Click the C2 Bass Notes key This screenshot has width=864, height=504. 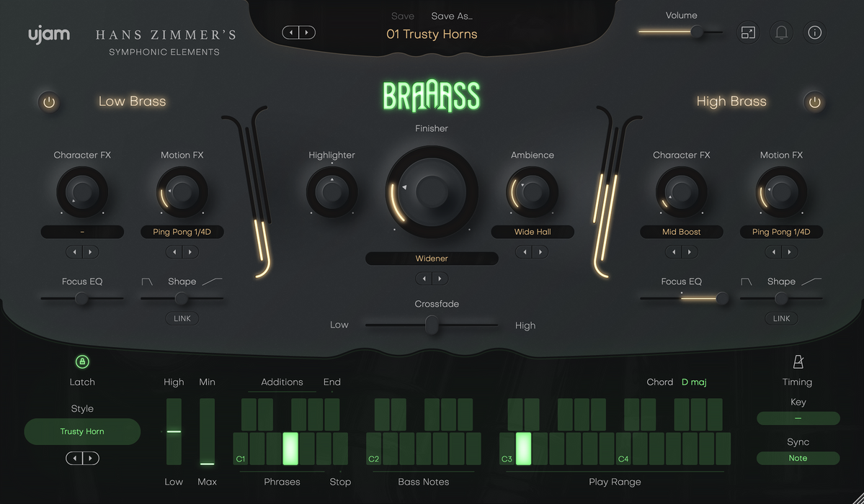point(374,449)
